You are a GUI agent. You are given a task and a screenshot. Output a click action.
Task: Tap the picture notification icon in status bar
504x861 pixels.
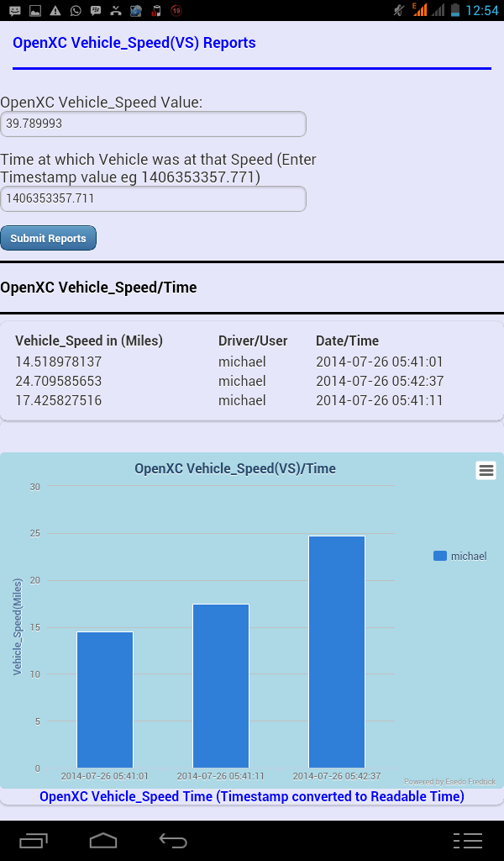pos(34,10)
